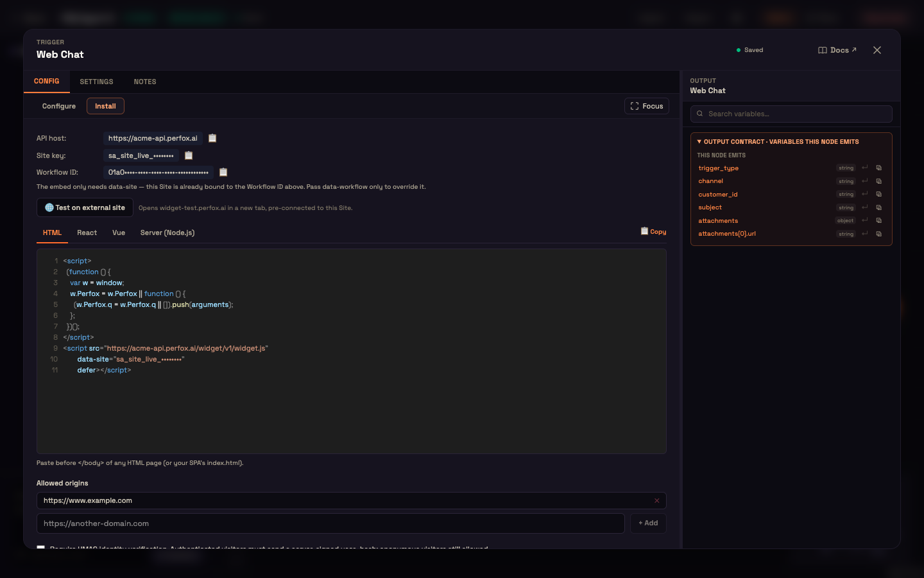Insert the attachments object variable
Viewport: 924px width, 578px height.
point(865,220)
